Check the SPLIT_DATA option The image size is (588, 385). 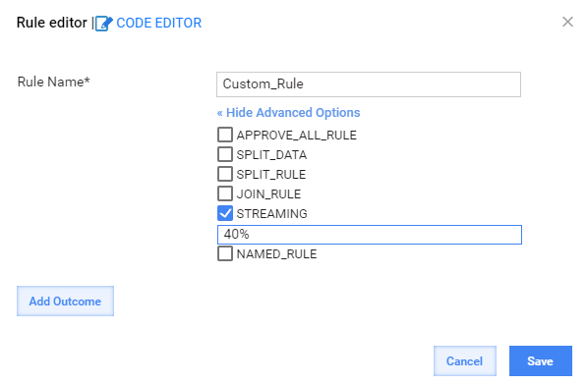[x=225, y=154]
